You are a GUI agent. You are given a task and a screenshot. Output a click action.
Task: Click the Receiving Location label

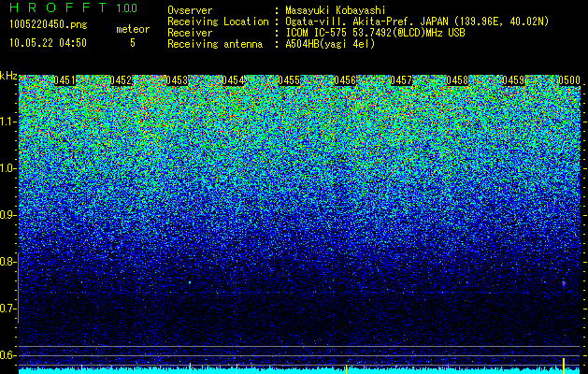click(218, 22)
